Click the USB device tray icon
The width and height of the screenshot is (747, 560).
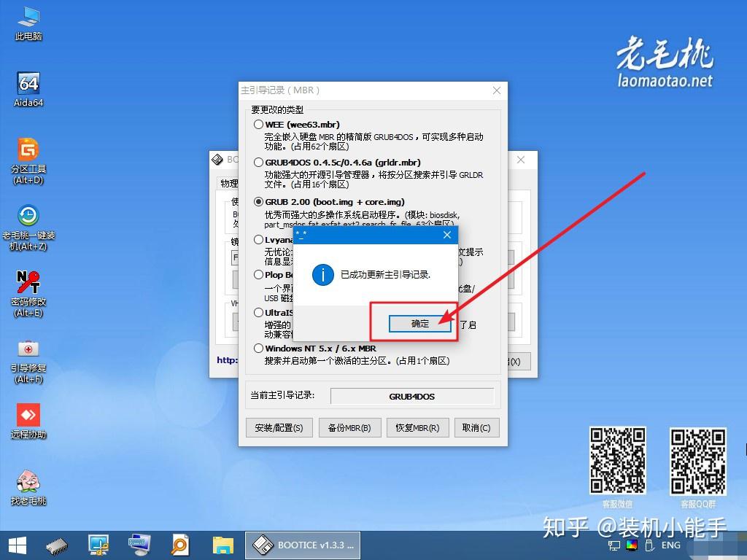(649, 545)
